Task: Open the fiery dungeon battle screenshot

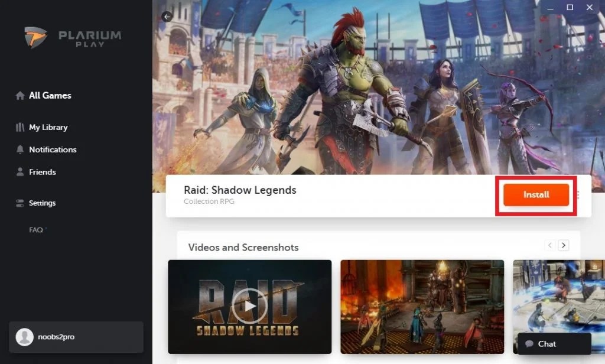Action: pyautogui.click(x=422, y=307)
